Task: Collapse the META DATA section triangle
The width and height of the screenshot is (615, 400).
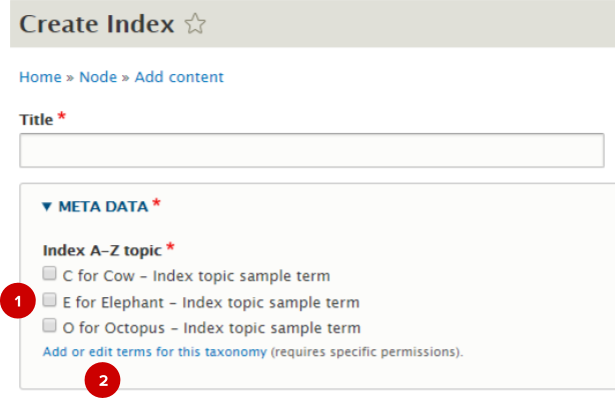Action: tap(47, 207)
